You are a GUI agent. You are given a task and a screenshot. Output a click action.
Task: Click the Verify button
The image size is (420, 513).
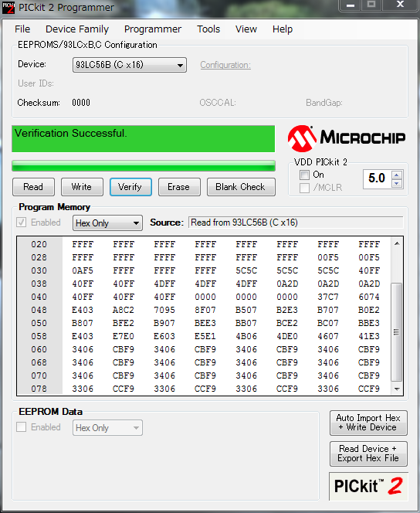pyautogui.click(x=130, y=187)
